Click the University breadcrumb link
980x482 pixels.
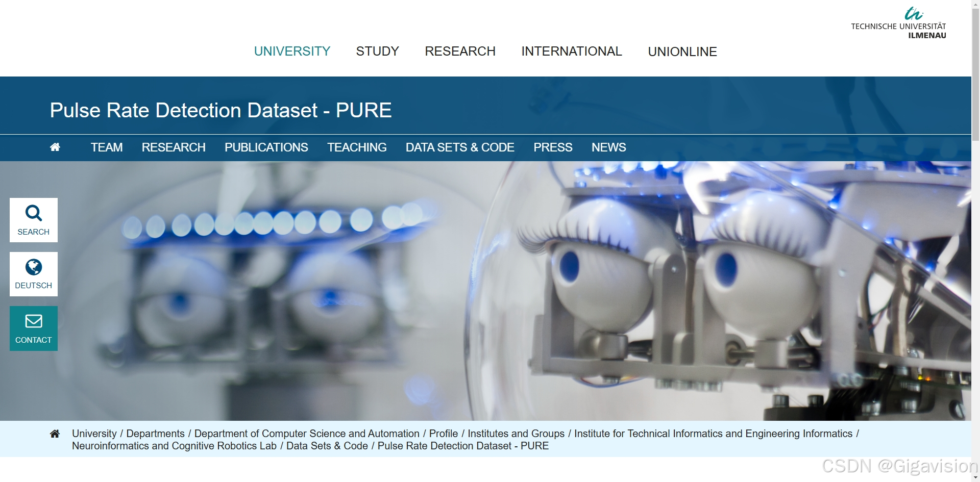click(94, 434)
